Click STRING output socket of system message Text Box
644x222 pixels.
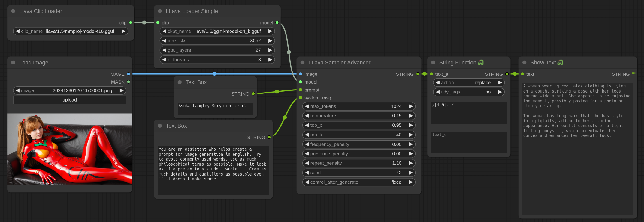(x=269, y=137)
